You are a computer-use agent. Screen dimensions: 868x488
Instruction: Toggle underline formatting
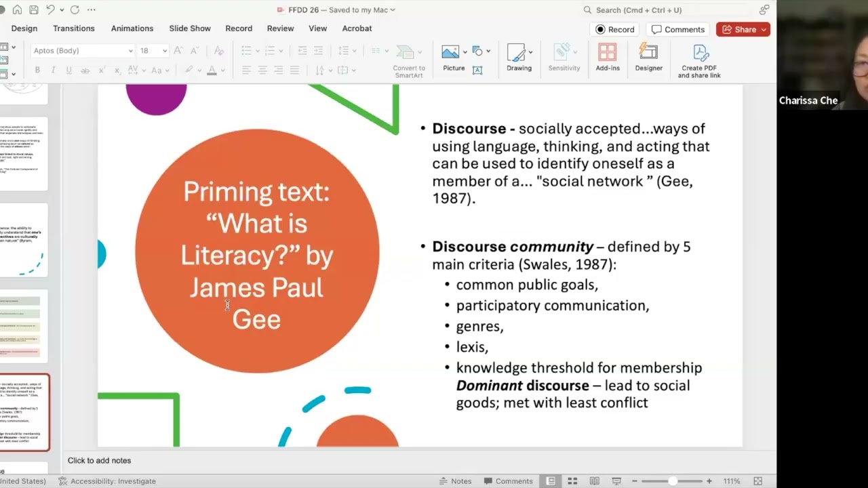point(68,70)
